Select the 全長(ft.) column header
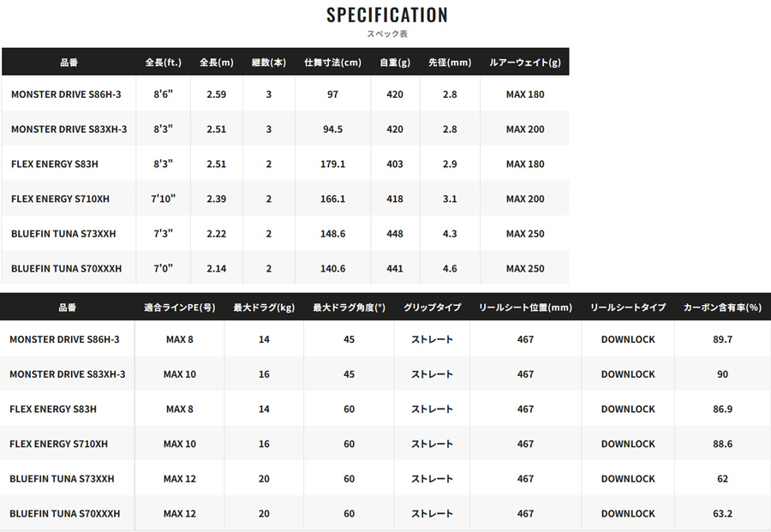Screen dimensions: 771x532 point(164,62)
